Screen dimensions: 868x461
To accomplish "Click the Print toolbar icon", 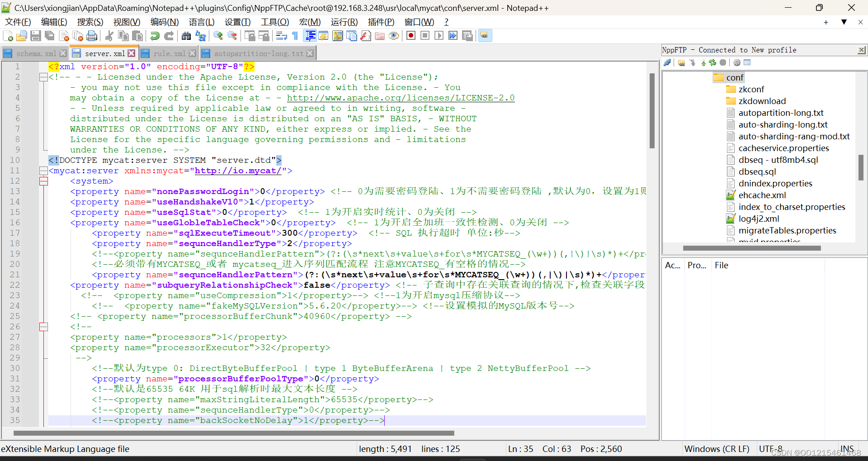I will point(92,36).
